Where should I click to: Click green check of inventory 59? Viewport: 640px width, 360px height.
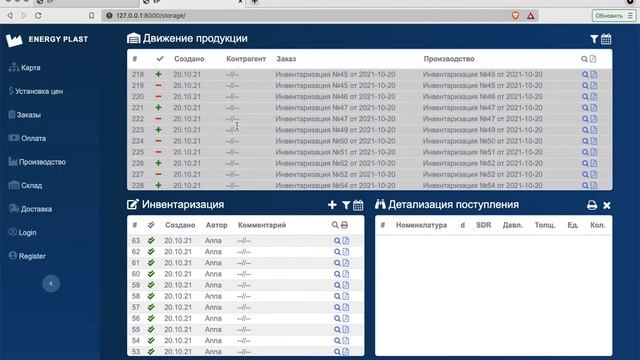(151, 285)
